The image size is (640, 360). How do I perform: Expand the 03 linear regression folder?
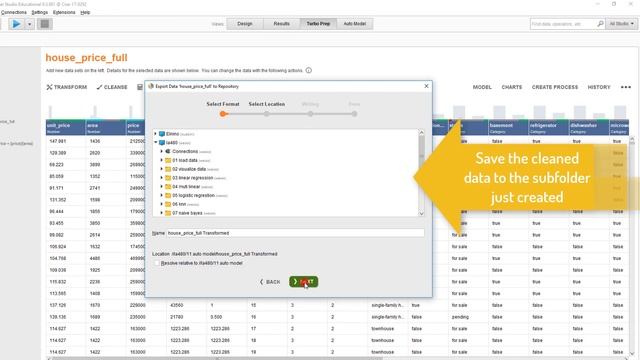162,178
